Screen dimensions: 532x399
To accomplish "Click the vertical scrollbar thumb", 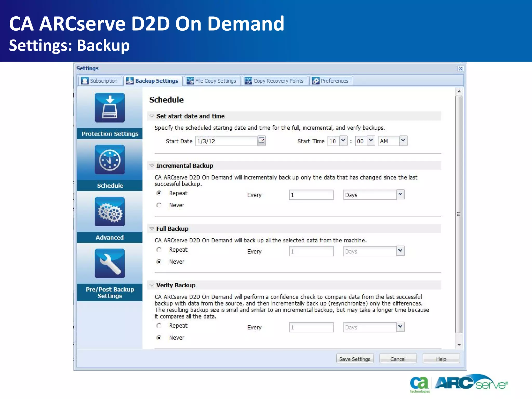I will pos(459,214).
